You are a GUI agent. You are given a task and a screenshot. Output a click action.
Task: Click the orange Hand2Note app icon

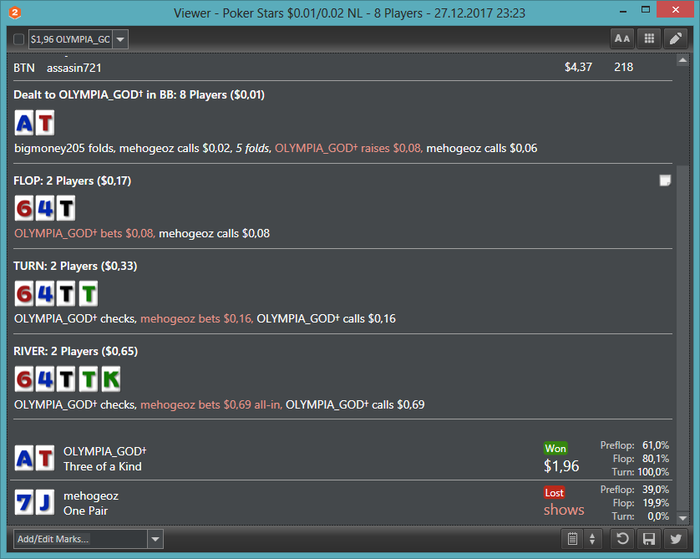point(15,13)
